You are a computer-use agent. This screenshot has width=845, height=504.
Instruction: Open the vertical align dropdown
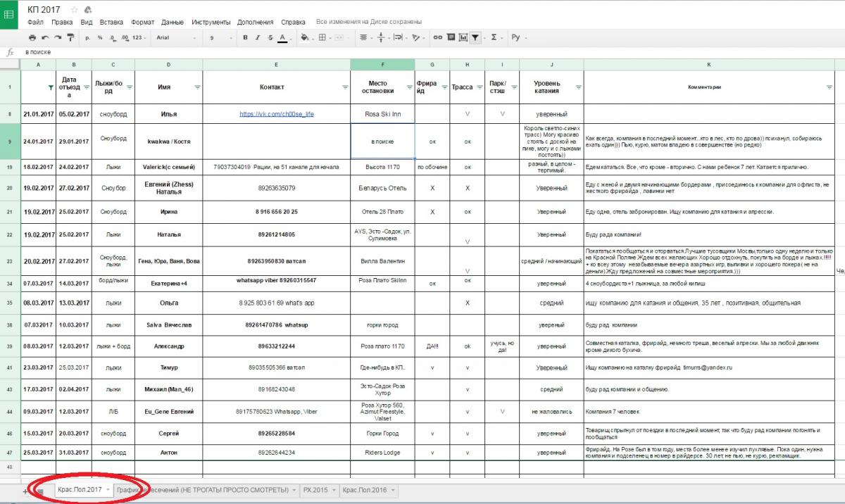(382, 37)
